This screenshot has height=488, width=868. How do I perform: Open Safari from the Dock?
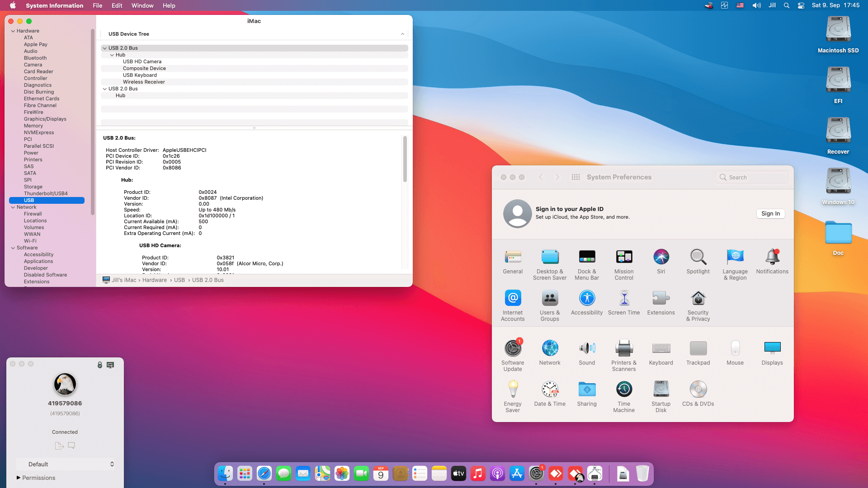coord(264,474)
